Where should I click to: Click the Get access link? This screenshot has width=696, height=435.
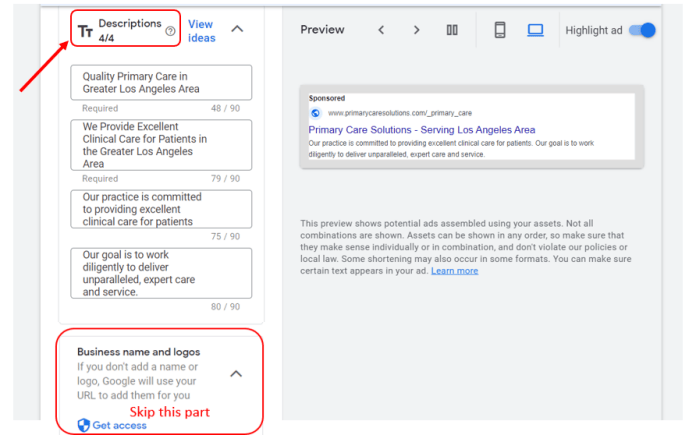pos(119,425)
